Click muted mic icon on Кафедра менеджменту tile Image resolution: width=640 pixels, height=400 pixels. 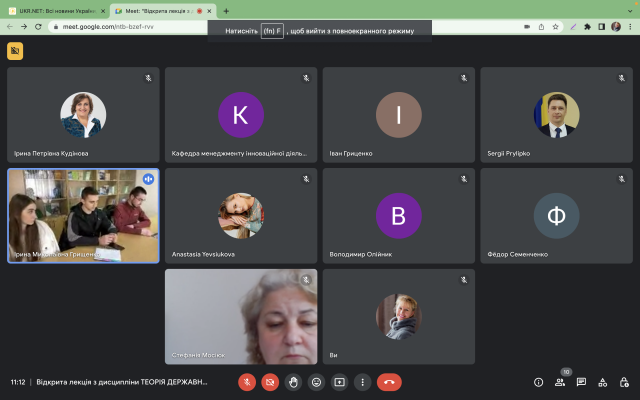pyautogui.click(x=306, y=78)
